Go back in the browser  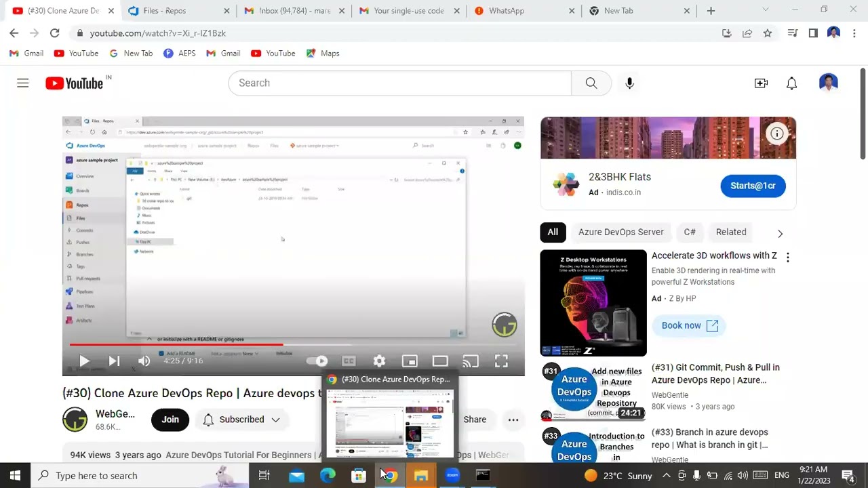click(x=14, y=33)
